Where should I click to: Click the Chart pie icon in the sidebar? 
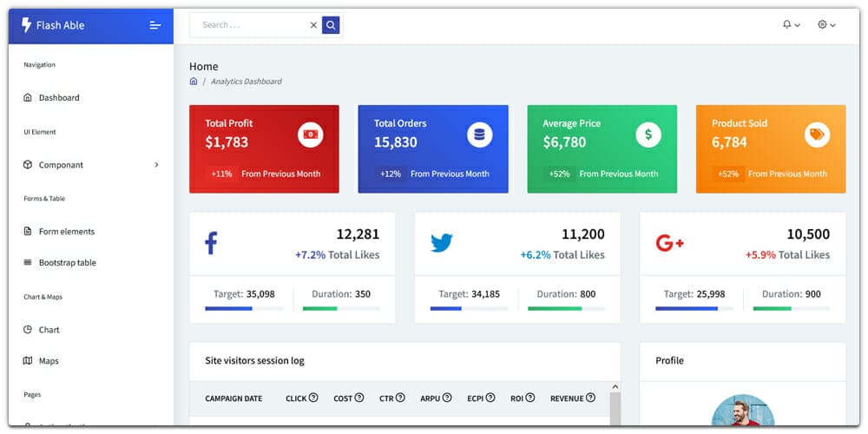(x=28, y=329)
